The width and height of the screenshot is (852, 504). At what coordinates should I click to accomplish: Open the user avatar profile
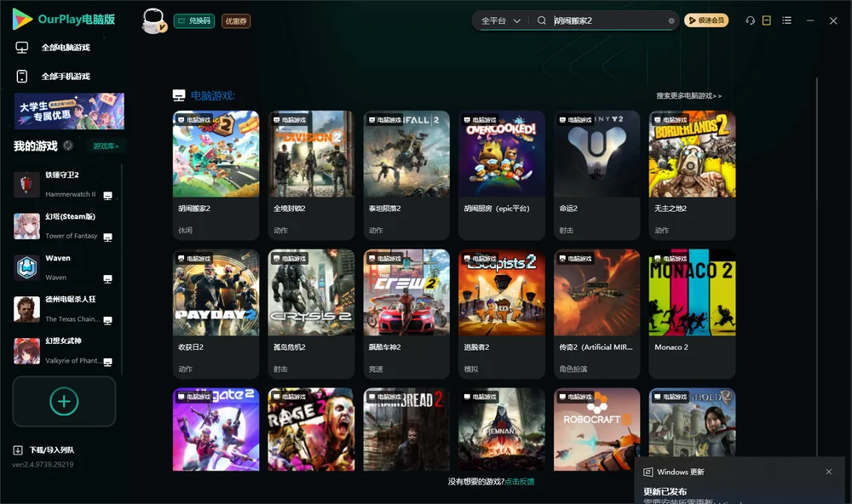[x=153, y=20]
